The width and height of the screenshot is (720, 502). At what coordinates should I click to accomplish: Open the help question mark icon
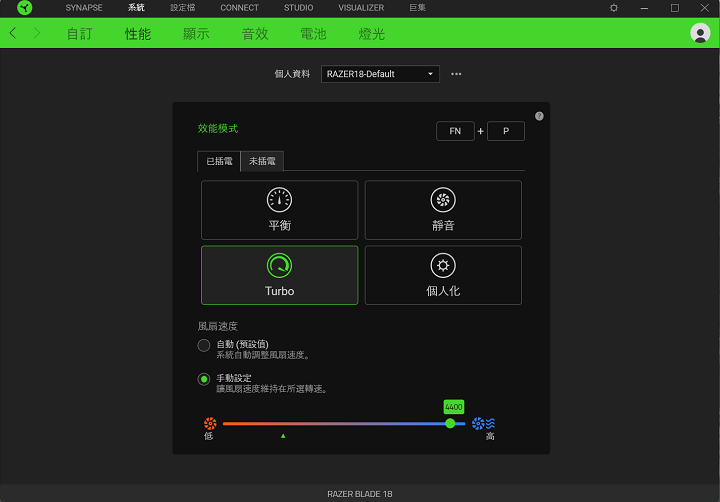[539, 116]
